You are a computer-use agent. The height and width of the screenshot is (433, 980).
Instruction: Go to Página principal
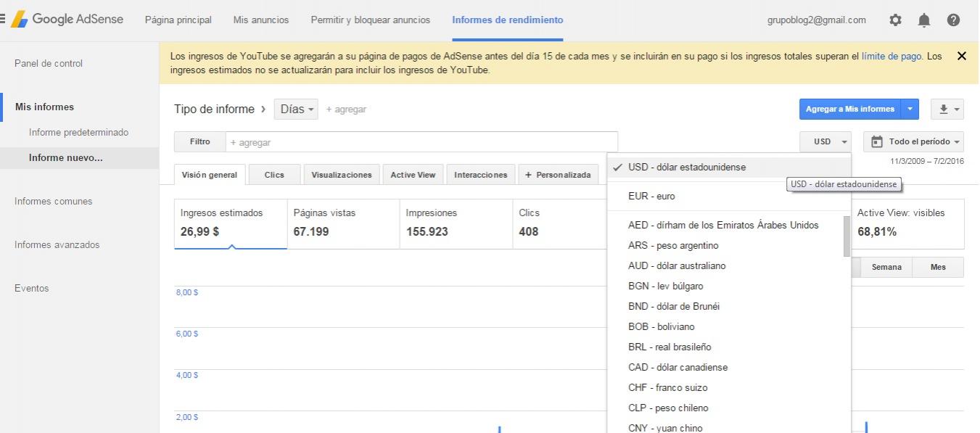pos(178,20)
